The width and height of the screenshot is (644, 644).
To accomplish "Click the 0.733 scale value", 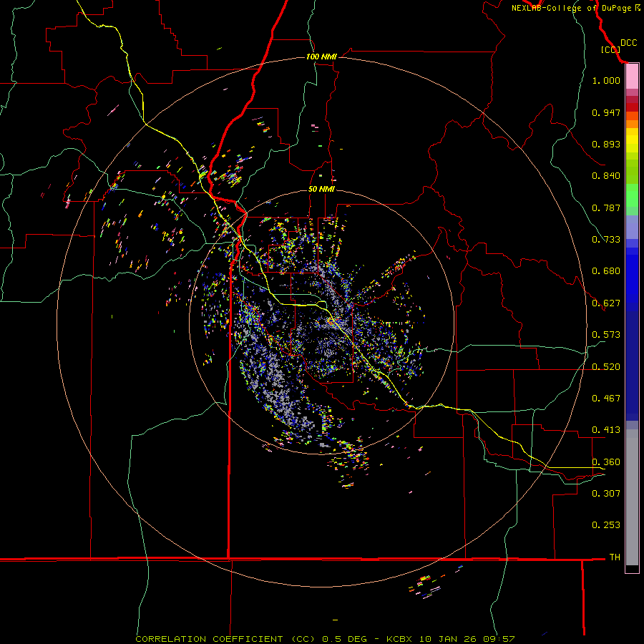I will tap(606, 240).
